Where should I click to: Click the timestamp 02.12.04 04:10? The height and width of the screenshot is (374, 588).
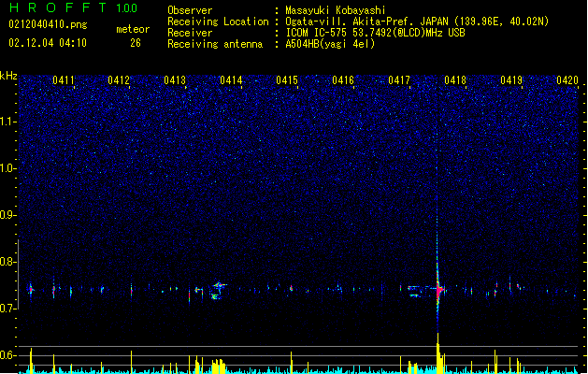click(x=48, y=43)
